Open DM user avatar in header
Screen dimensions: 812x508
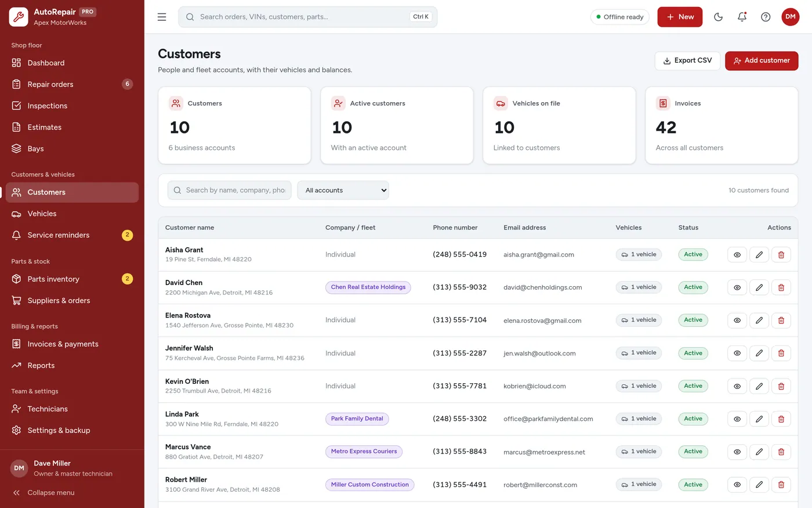coord(790,17)
